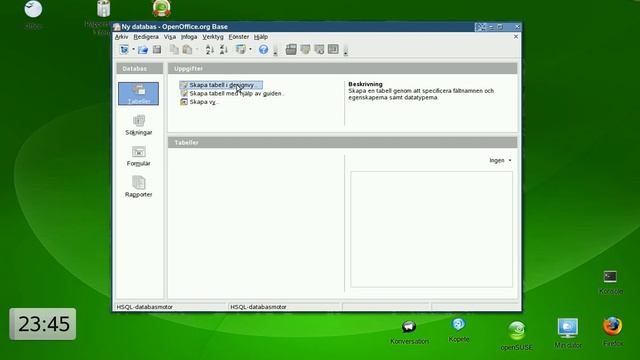Click Skapa tabell med hjälp av guiden

[x=232, y=93]
